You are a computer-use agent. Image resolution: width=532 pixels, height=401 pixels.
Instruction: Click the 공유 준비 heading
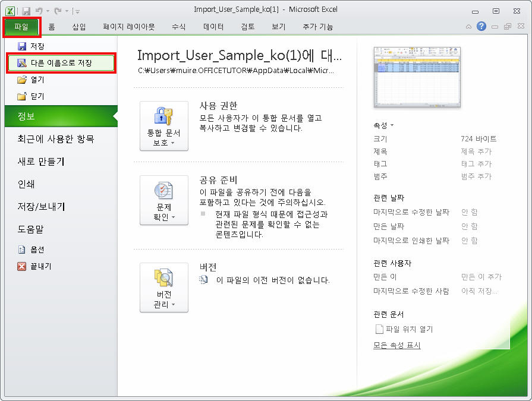click(x=218, y=180)
